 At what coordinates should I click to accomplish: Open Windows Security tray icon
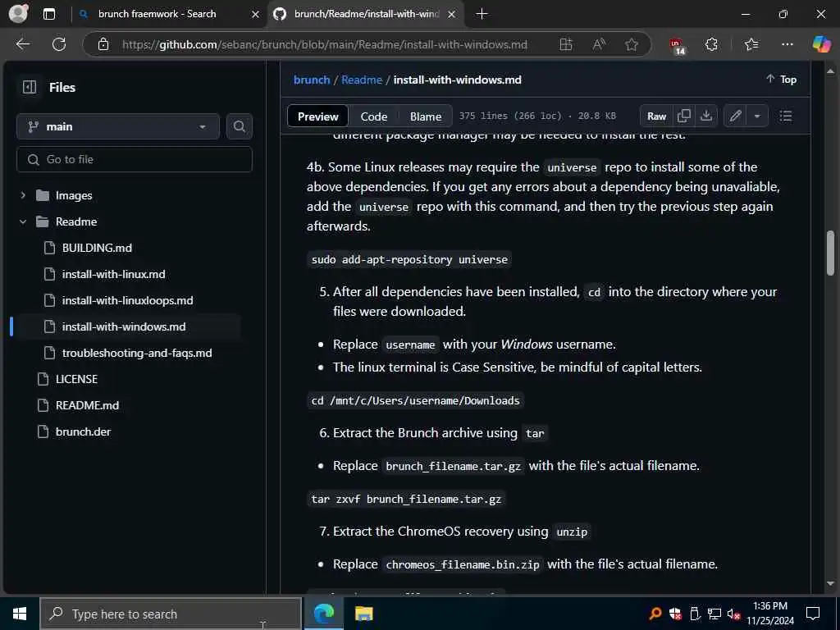coord(675,614)
